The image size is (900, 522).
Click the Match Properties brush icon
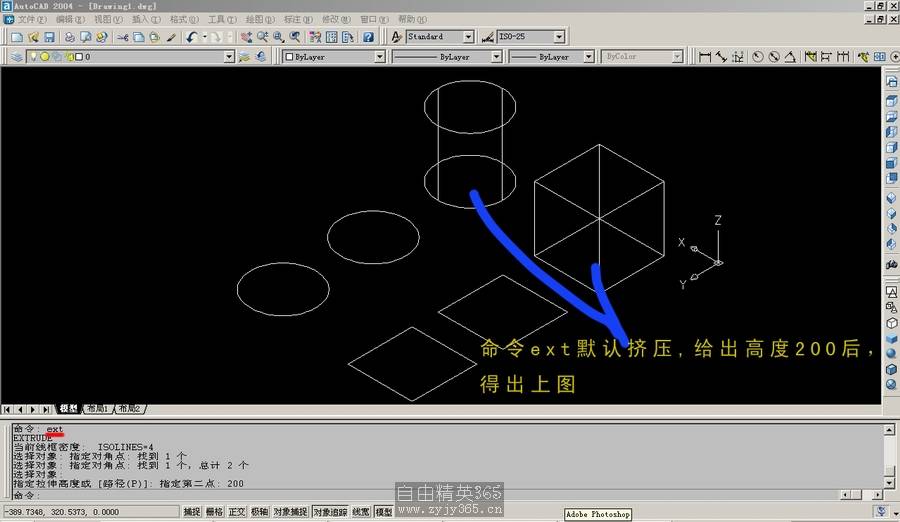click(x=171, y=37)
